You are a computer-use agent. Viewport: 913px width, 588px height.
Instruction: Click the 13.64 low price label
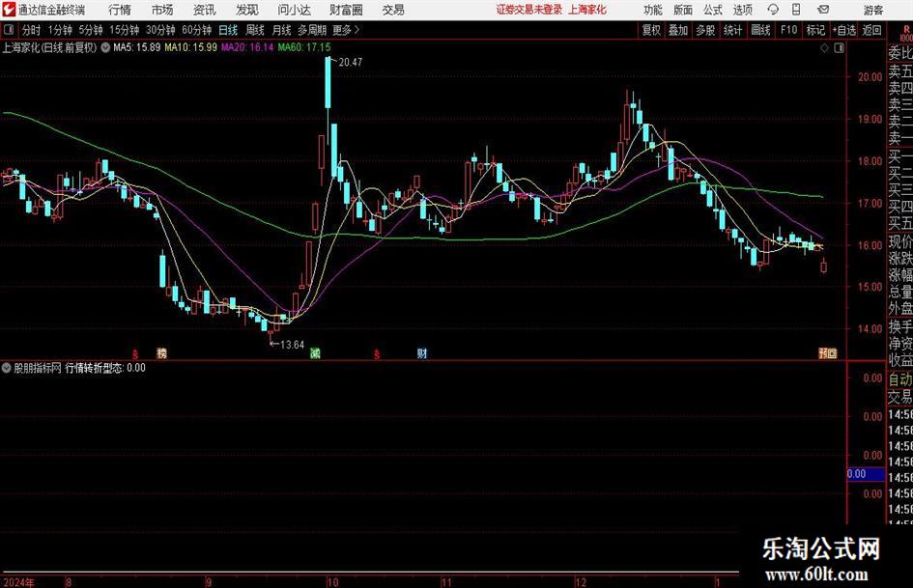point(293,345)
